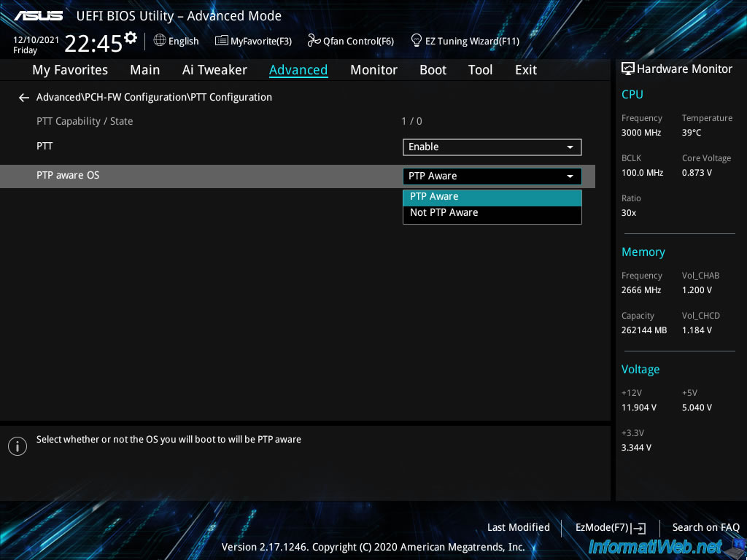Click MyFavorite(F3) label
Image resolution: width=747 pixels, height=560 pixels.
[261, 42]
